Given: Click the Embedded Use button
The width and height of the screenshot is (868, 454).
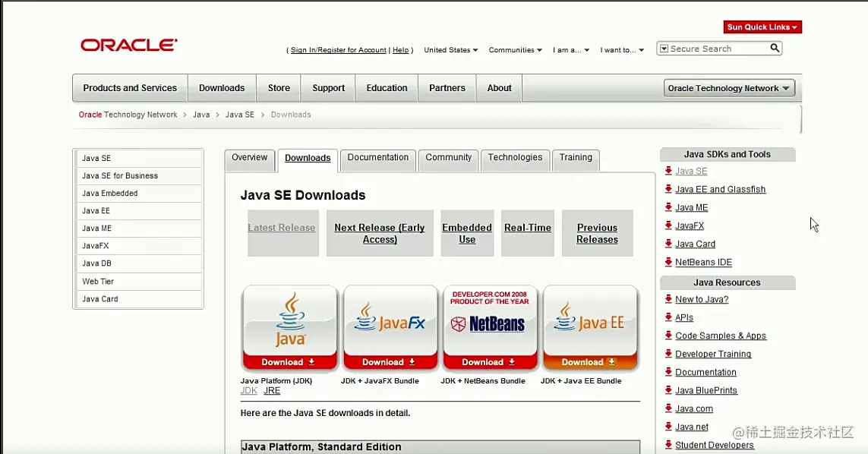Looking at the screenshot, I should tap(467, 233).
